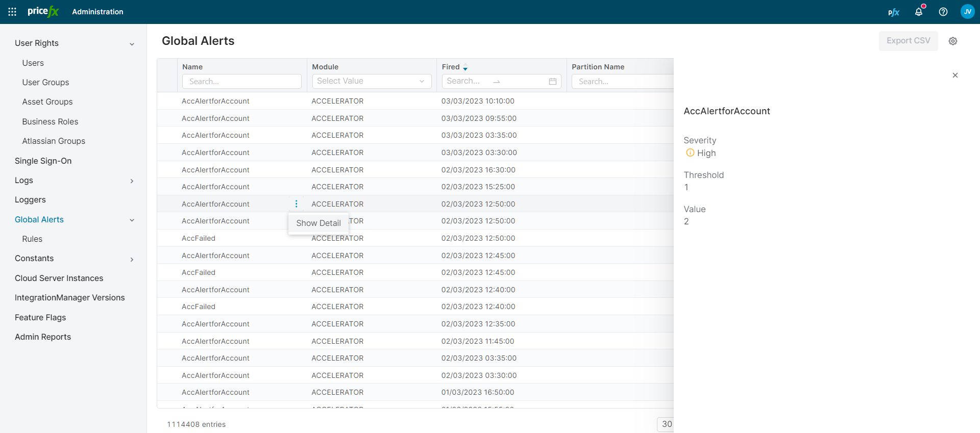Open the help question mark icon

coord(943,12)
